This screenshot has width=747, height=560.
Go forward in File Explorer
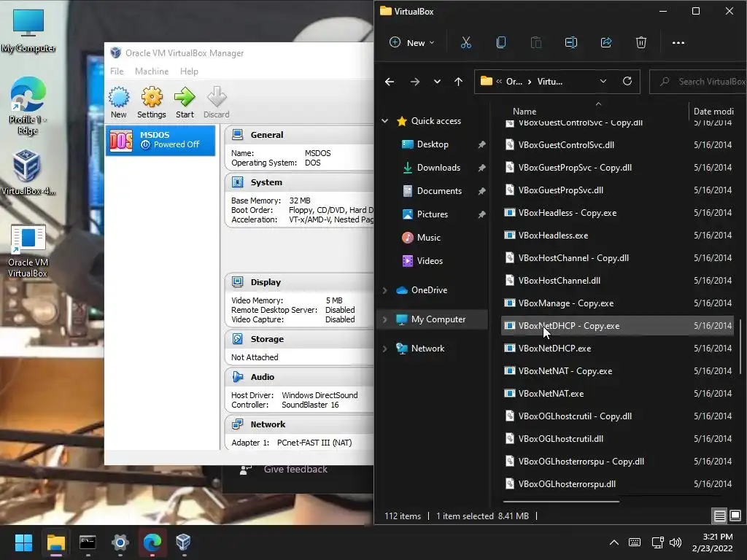415,82
